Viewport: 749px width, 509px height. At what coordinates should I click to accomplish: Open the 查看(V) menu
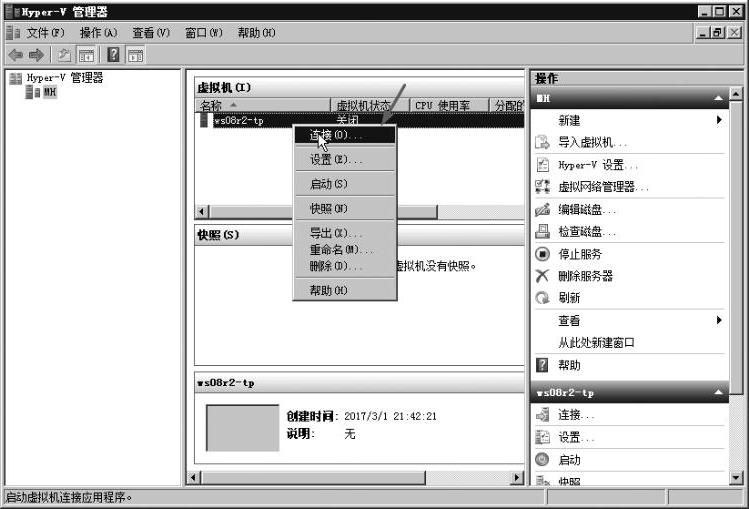151,33
